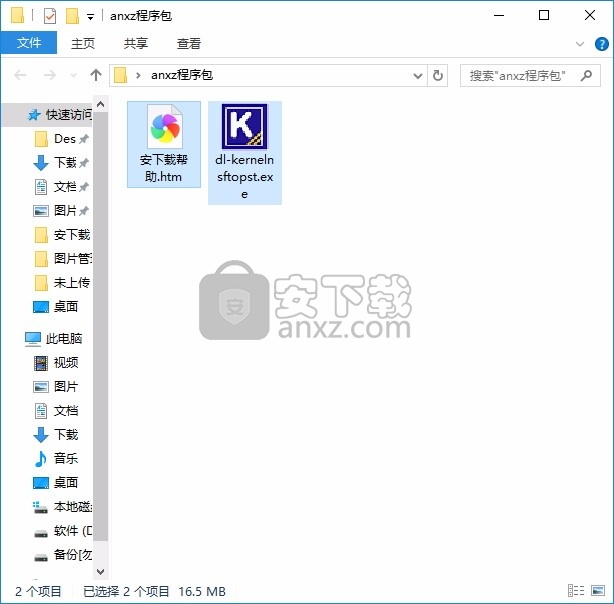Open 音乐 under 此电脑
The image size is (614, 604).
coord(56,458)
